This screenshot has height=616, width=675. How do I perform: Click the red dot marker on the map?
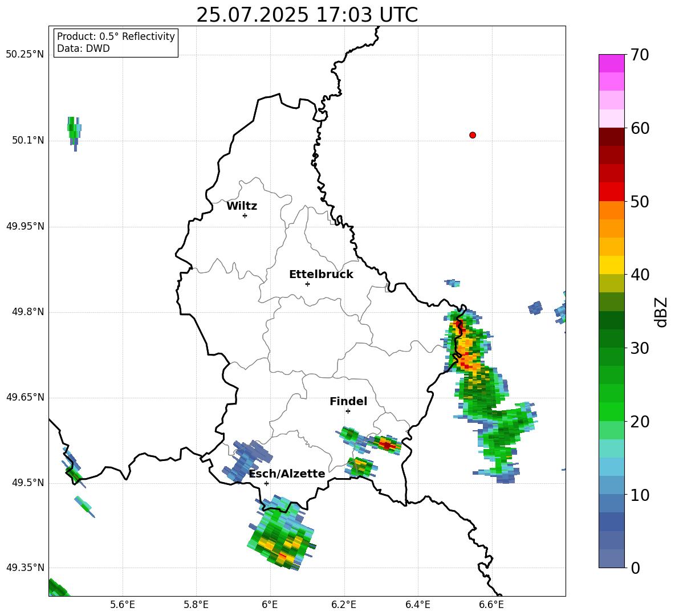(x=472, y=135)
